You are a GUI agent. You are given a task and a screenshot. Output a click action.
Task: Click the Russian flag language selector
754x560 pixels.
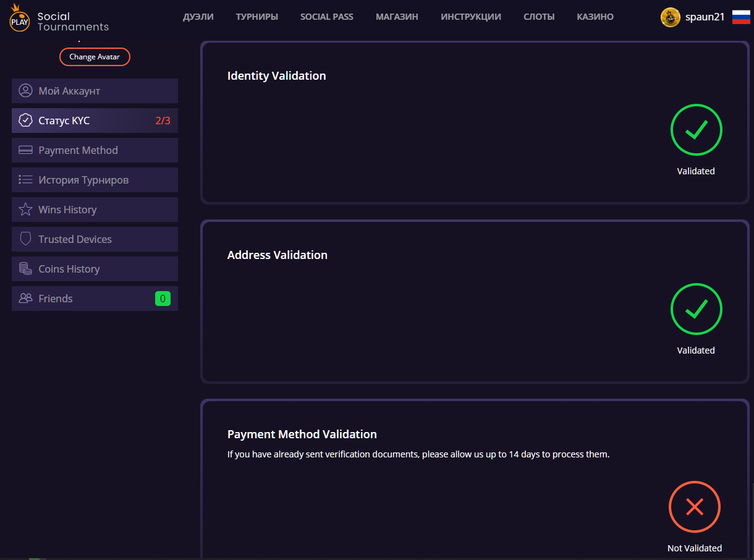[x=740, y=17]
